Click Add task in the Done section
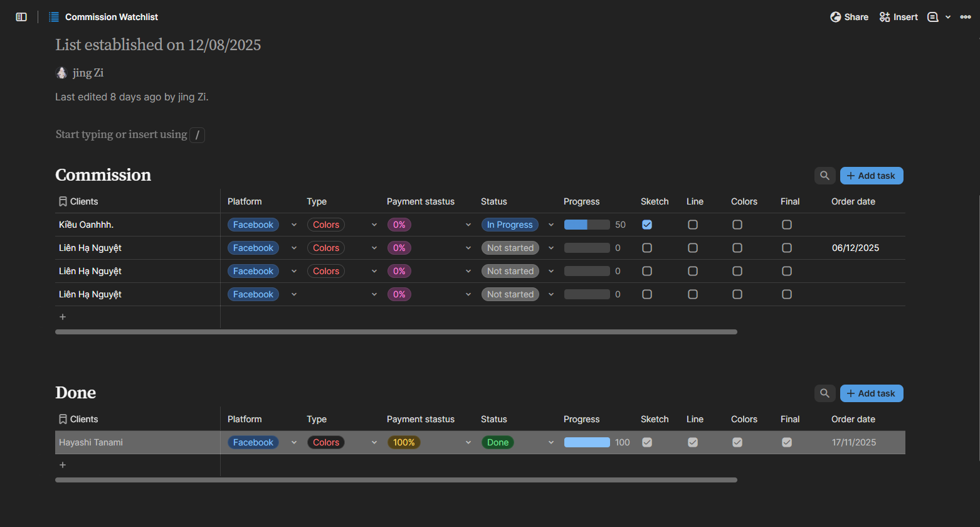Image resolution: width=980 pixels, height=527 pixels. click(872, 393)
